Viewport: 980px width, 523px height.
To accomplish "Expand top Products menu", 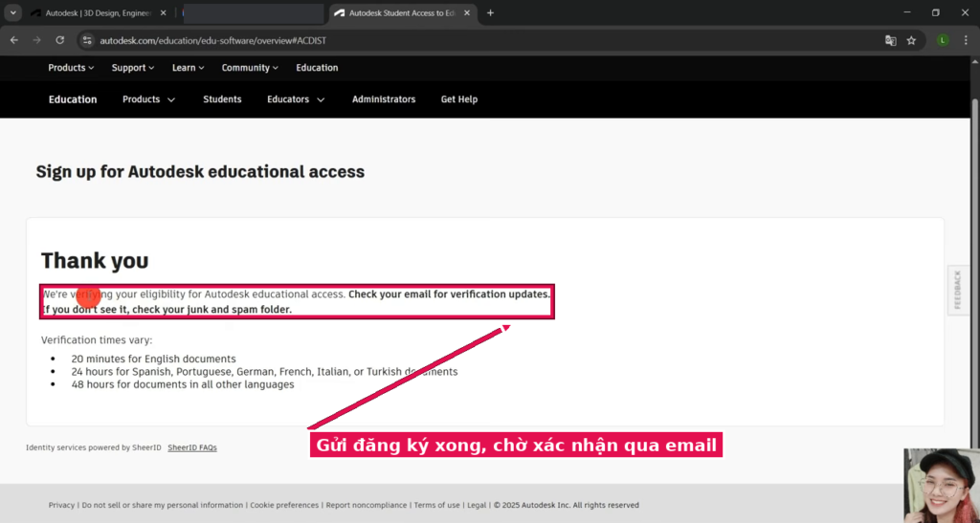I will (71, 67).
